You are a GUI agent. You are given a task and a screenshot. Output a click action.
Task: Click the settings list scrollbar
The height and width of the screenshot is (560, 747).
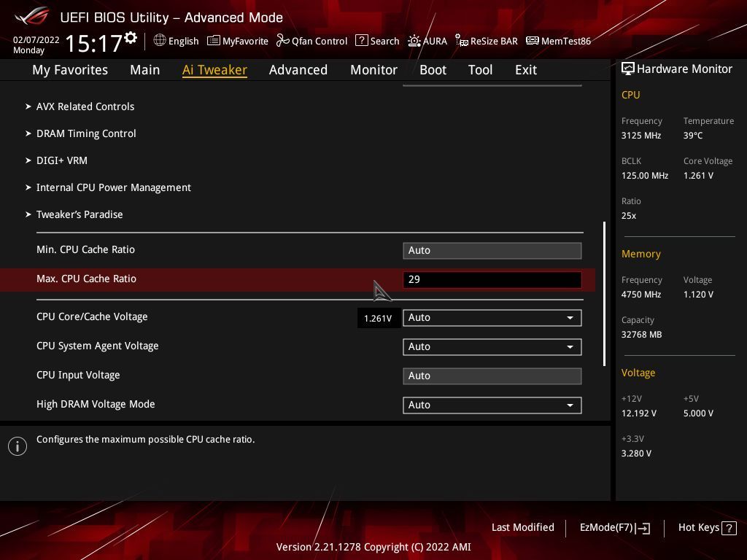(x=604, y=293)
